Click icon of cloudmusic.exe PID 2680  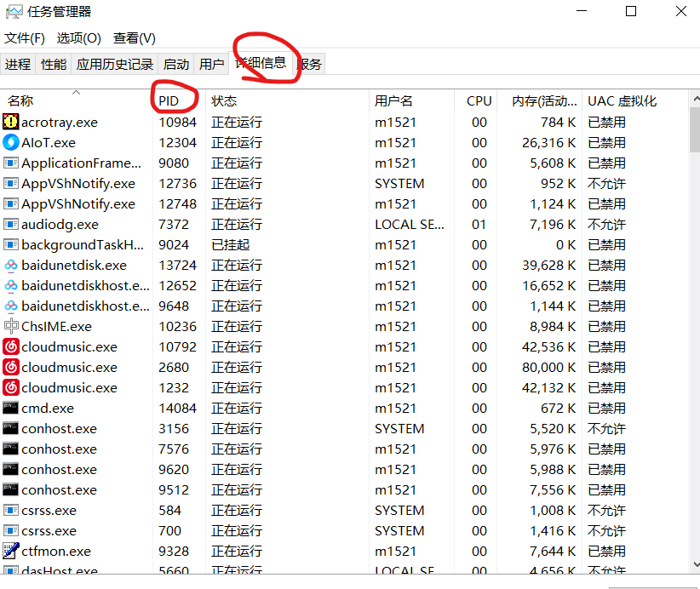pyautogui.click(x=11, y=367)
